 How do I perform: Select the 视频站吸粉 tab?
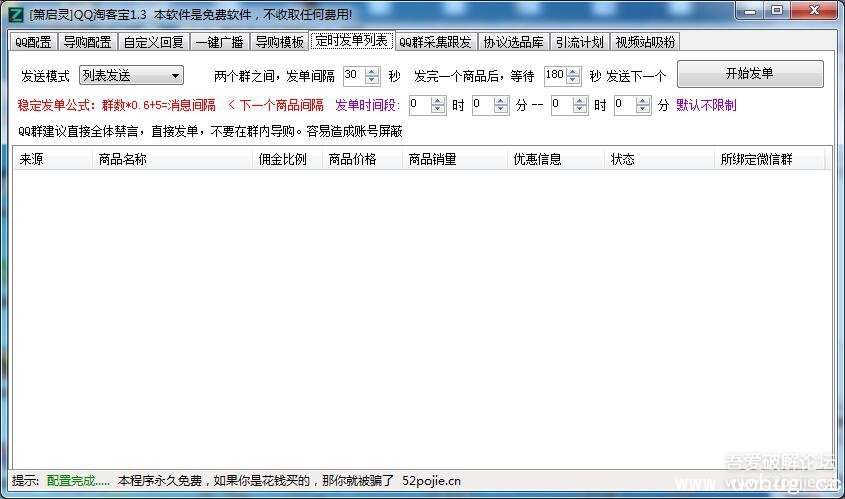(x=645, y=42)
